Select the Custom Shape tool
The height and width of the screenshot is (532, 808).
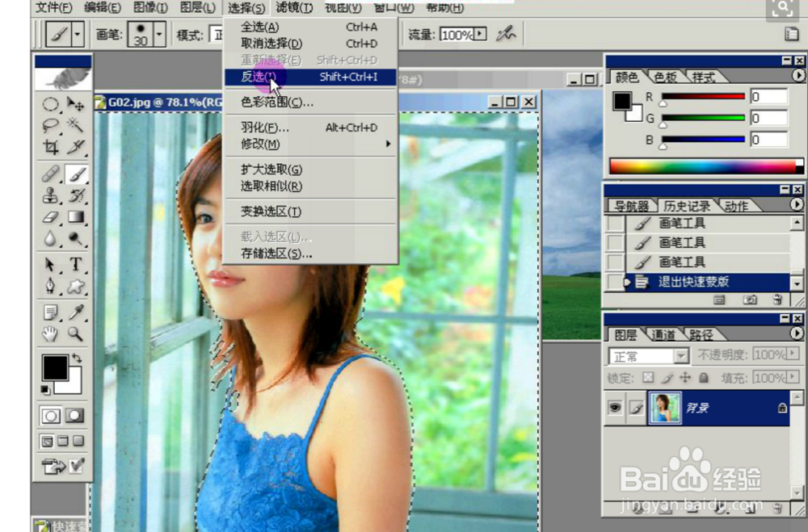coord(76,286)
